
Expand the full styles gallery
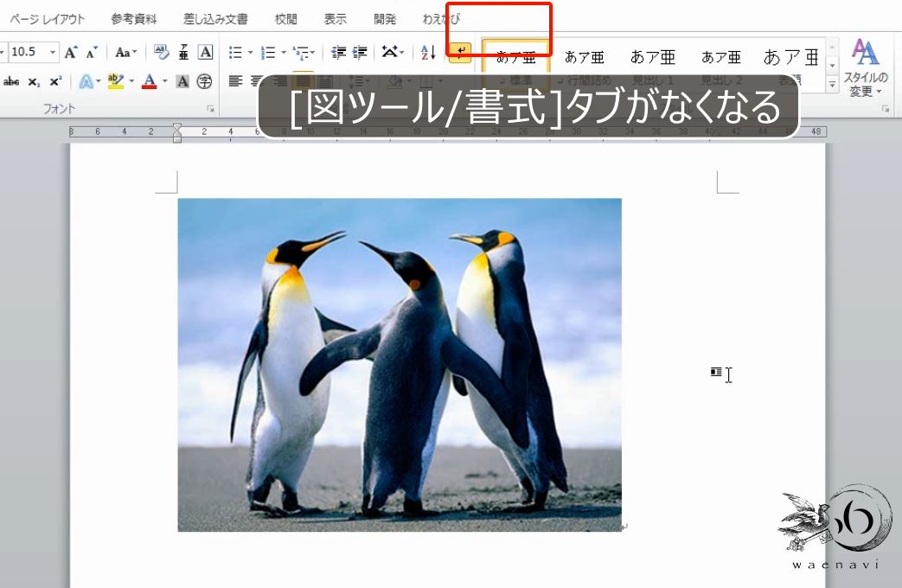[832, 85]
